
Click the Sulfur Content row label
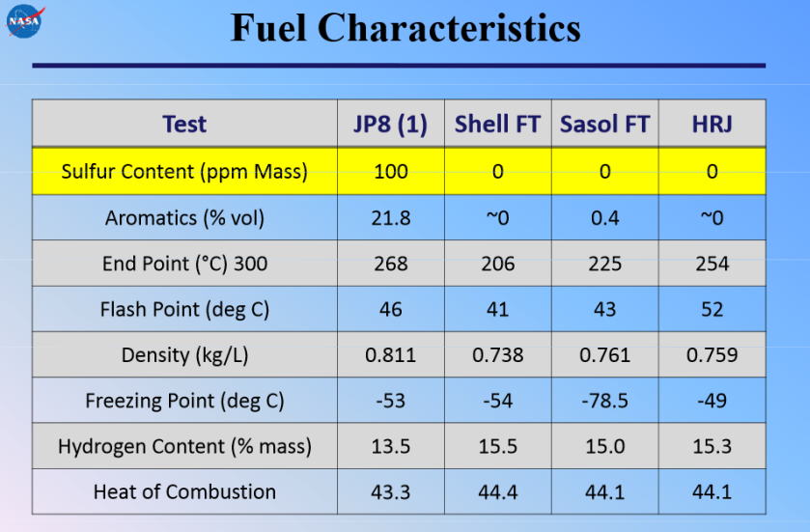pos(184,172)
